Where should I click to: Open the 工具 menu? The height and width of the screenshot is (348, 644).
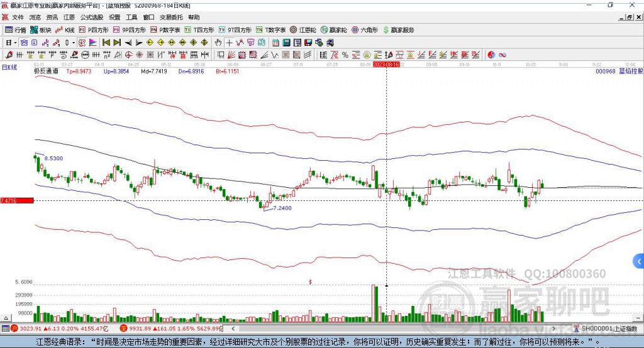point(131,17)
